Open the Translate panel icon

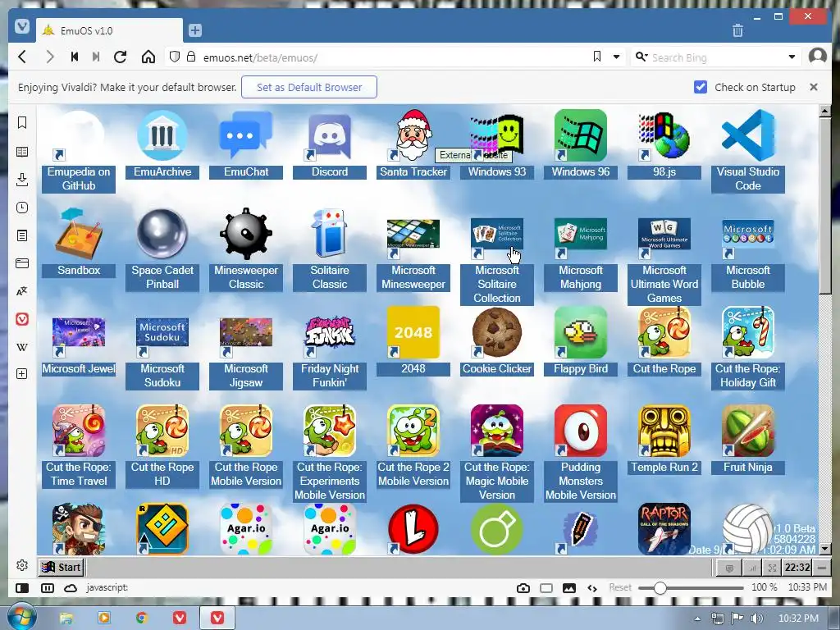point(22,291)
